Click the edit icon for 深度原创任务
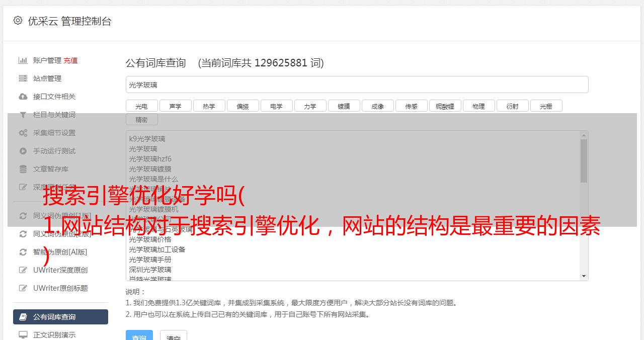The width and height of the screenshot is (644, 340). tap(23, 187)
